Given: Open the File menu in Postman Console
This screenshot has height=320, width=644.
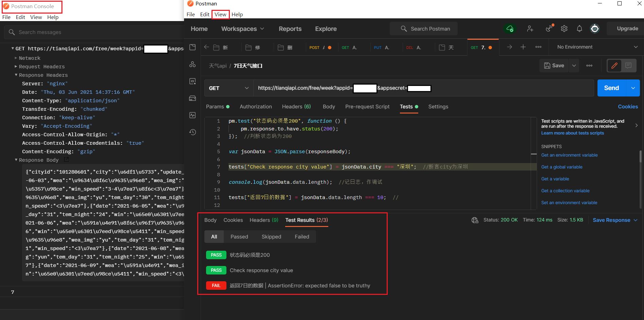Looking at the screenshot, I should click(x=6, y=17).
